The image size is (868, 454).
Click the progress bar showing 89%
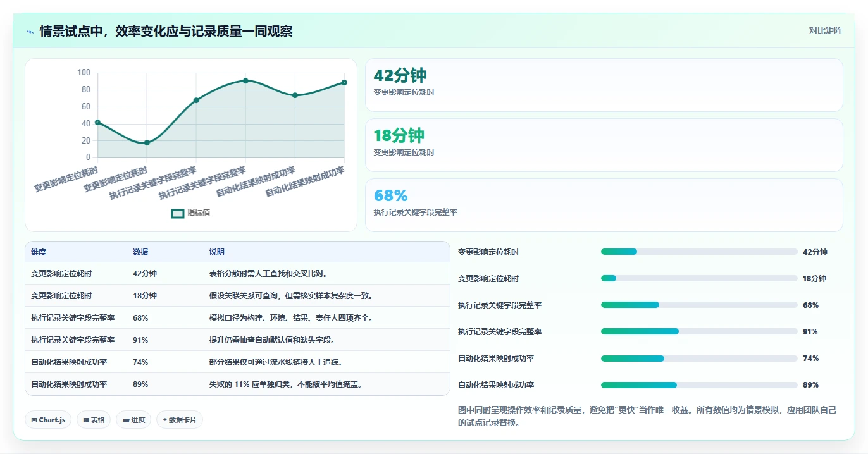(x=699, y=384)
